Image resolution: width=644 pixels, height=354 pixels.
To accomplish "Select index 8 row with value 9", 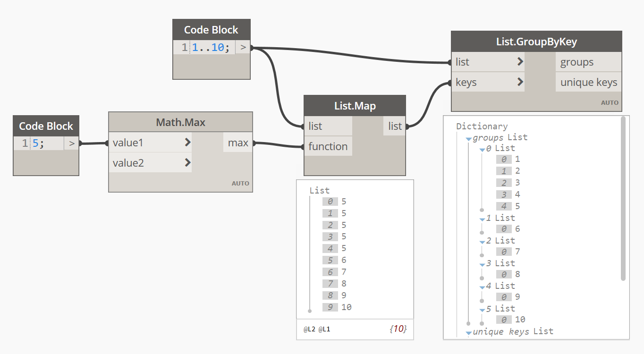I will point(335,295).
